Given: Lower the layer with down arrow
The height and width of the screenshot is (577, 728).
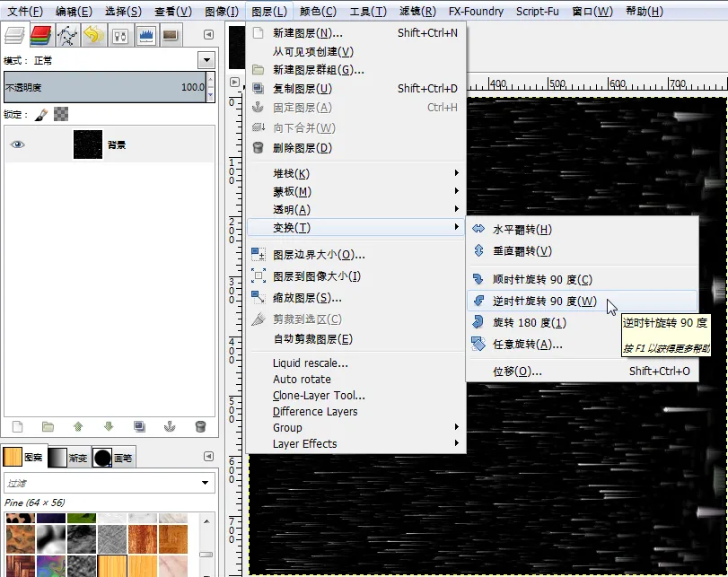Looking at the screenshot, I should [109, 426].
